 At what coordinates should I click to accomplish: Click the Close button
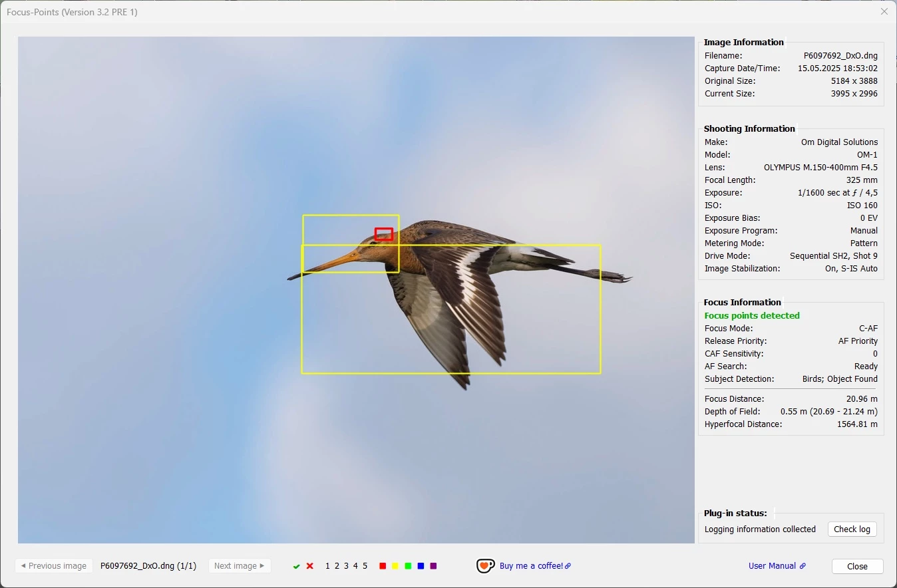coord(858,566)
